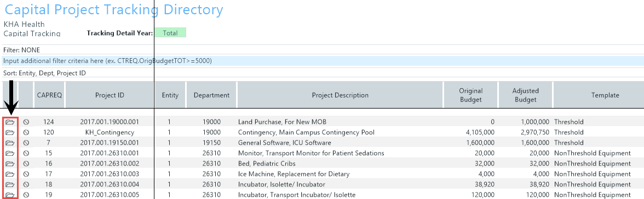
Task: Select the Tracking Detail Year Total cell
Action: tap(170, 33)
